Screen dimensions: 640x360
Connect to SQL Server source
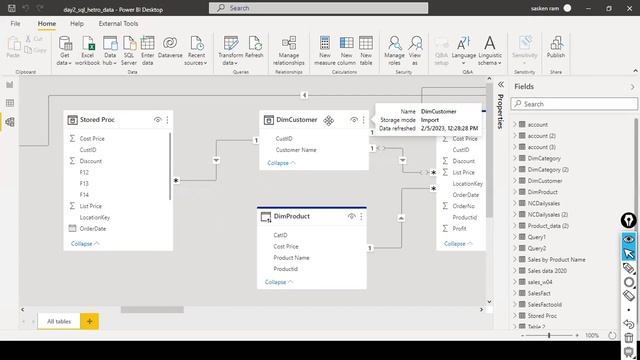click(x=129, y=51)
